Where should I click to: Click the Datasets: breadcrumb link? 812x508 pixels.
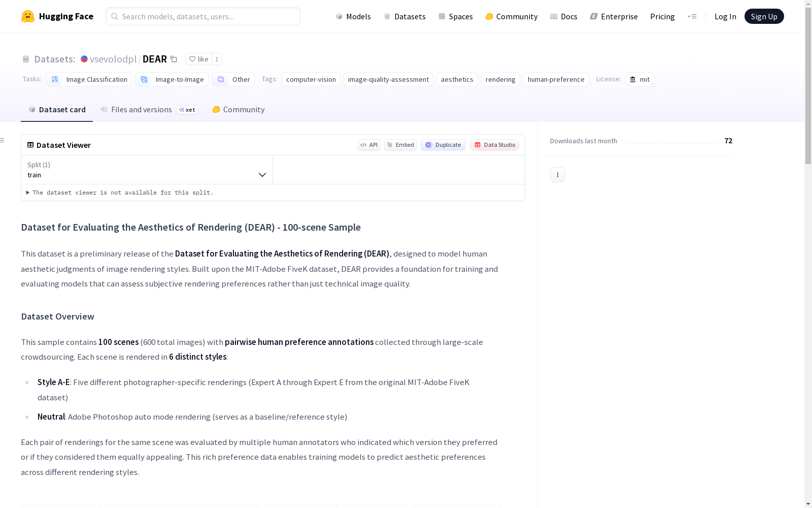[x=54, y=59]
